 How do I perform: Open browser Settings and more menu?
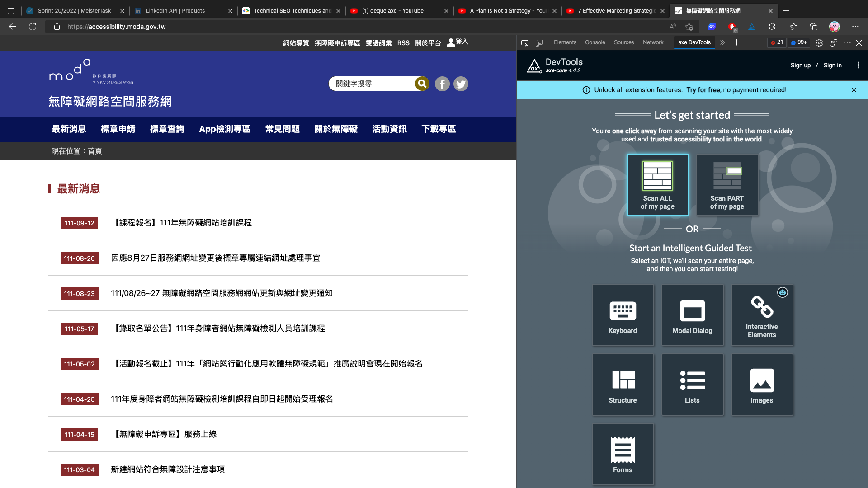tap(855, 27)
